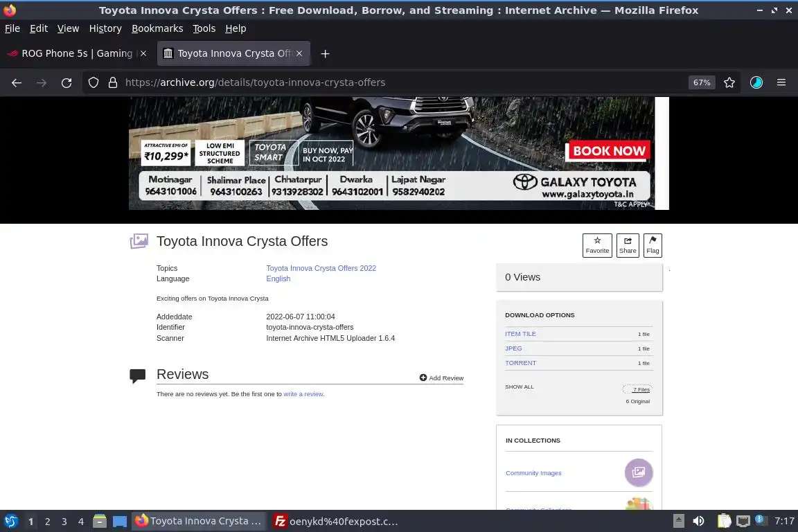Open the 7 Files listing link
This screenshot has width=798, height=532.
(641, 389)
